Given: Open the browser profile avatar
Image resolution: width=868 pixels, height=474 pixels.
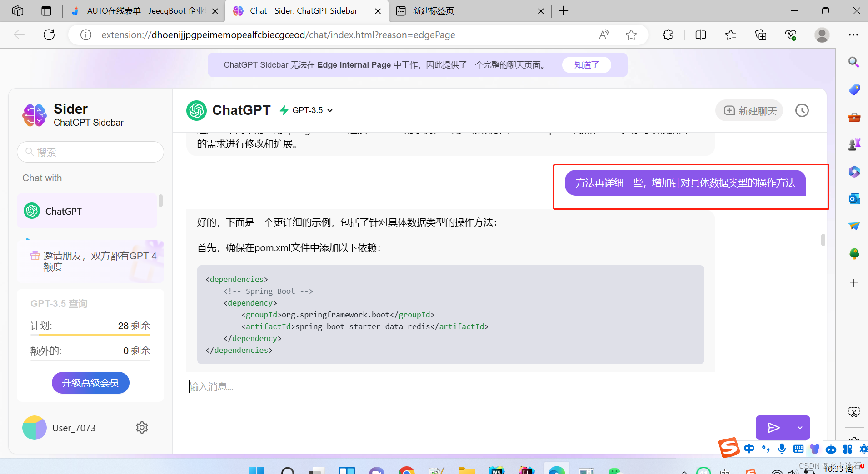Looking at the screenshot, I should (822, 35).
